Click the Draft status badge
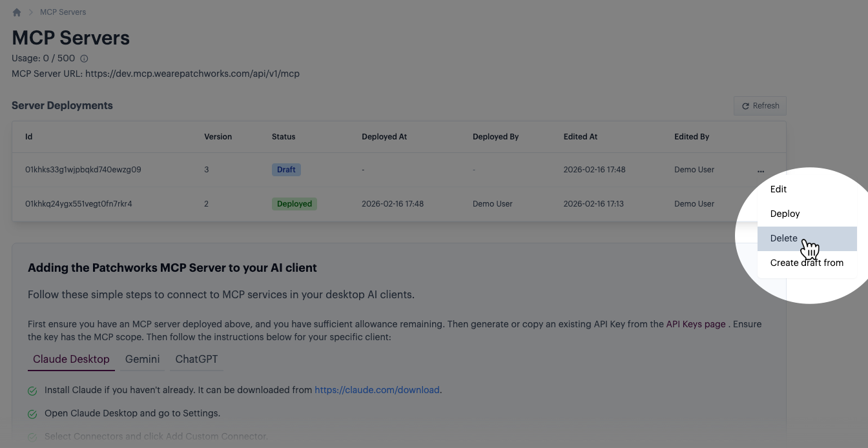This screenshot has width=868, height=448. click(286, 170)
